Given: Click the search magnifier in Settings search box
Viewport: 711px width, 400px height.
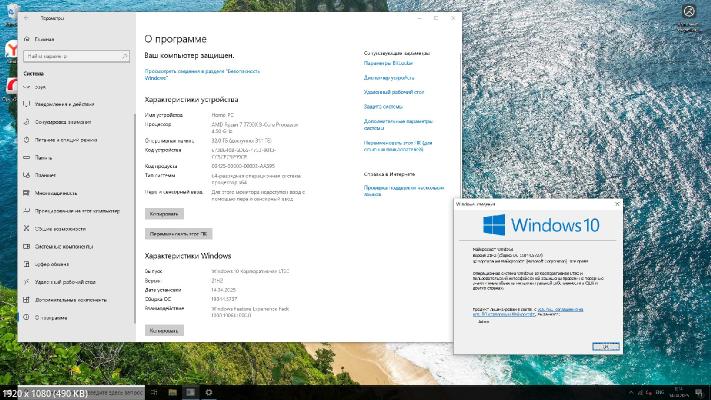Looking at the screenshot, I should click(x=124, y=56).
